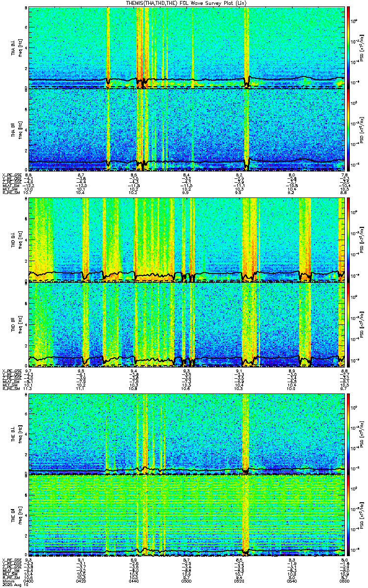The height and width of the screenshot is (588, 368).
Task: Click the THA panel's X_RE_GSE row label
Action: 11,175
